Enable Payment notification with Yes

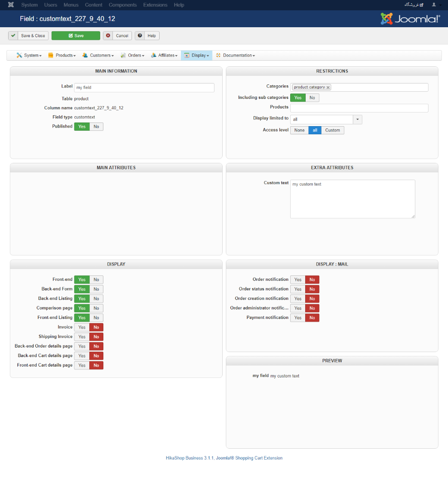coord(298,318)
